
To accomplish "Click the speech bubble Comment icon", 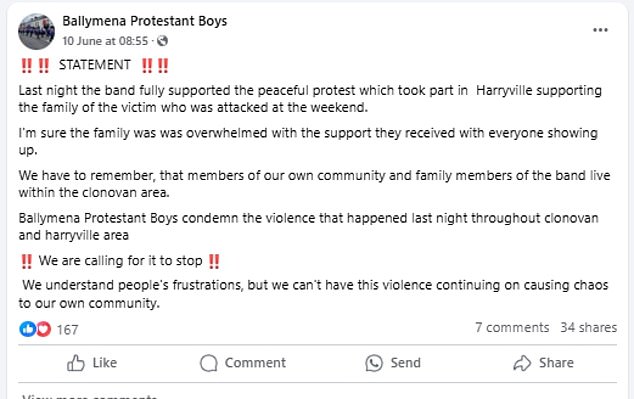I will coord(209,363).
